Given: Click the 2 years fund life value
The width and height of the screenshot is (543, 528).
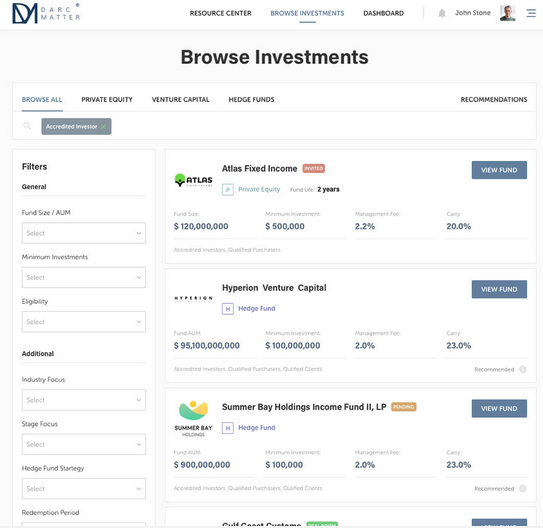Looking at the screenshot, I should click(328, 189).
